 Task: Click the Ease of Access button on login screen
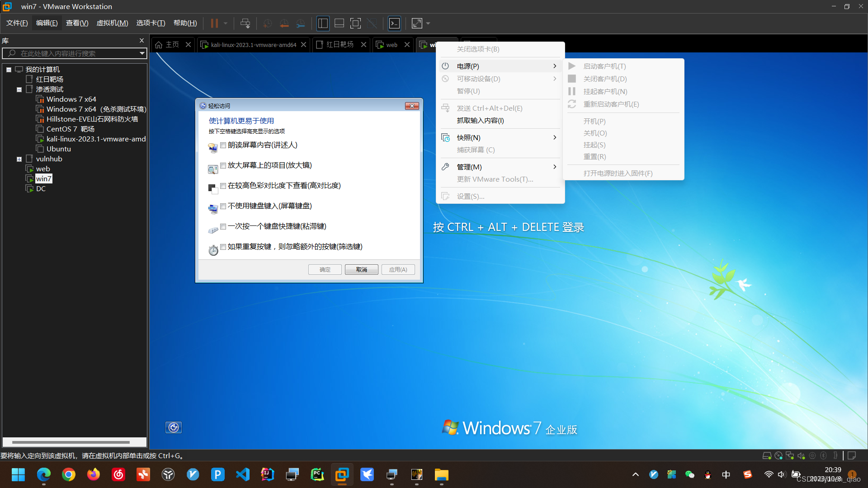pyautogui.click(x=174, y=427)
